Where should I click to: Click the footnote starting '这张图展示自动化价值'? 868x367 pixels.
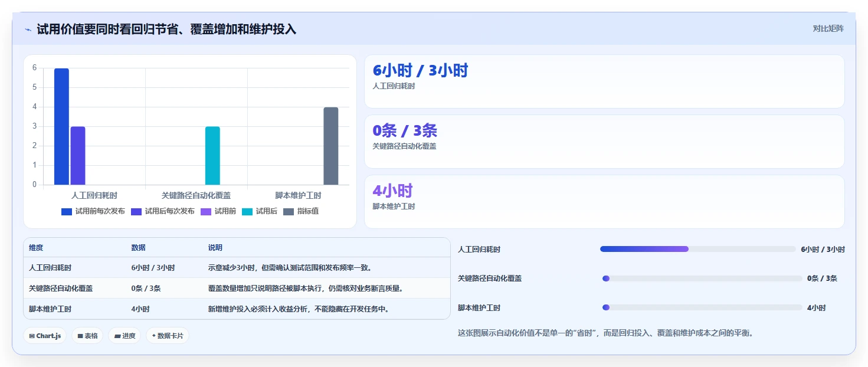[606, 333]
